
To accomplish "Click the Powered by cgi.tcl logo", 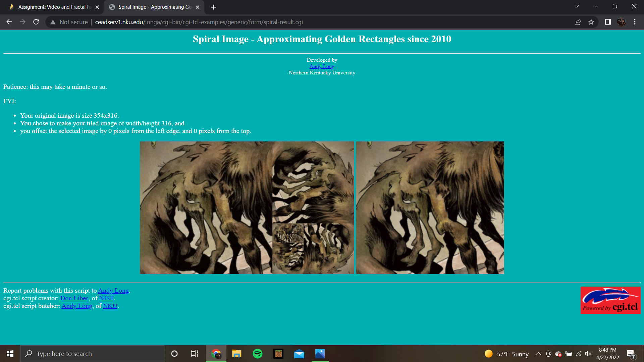I will click(610, 300).
